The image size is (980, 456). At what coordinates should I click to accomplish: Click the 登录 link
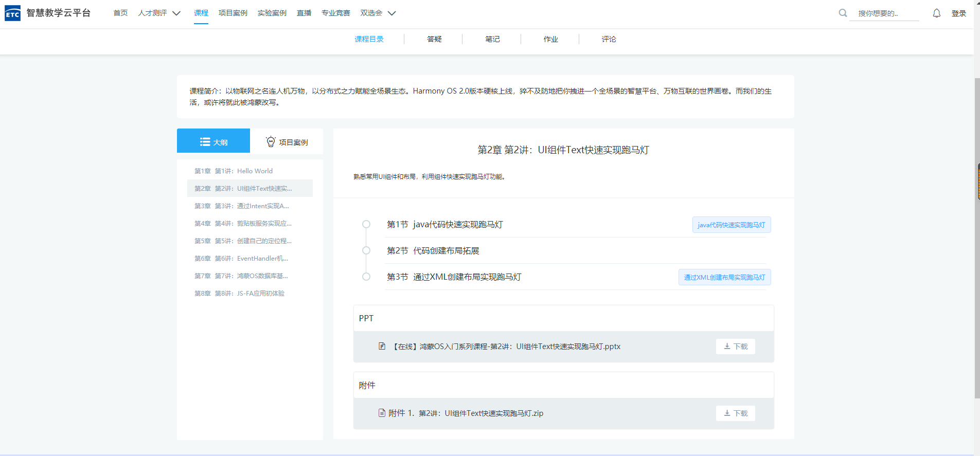tap(958, 13)
